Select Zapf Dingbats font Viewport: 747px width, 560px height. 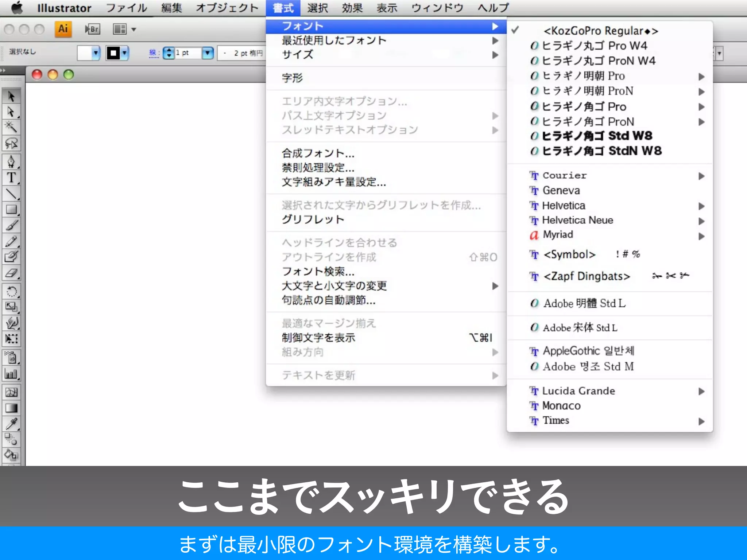pos(609,276)
